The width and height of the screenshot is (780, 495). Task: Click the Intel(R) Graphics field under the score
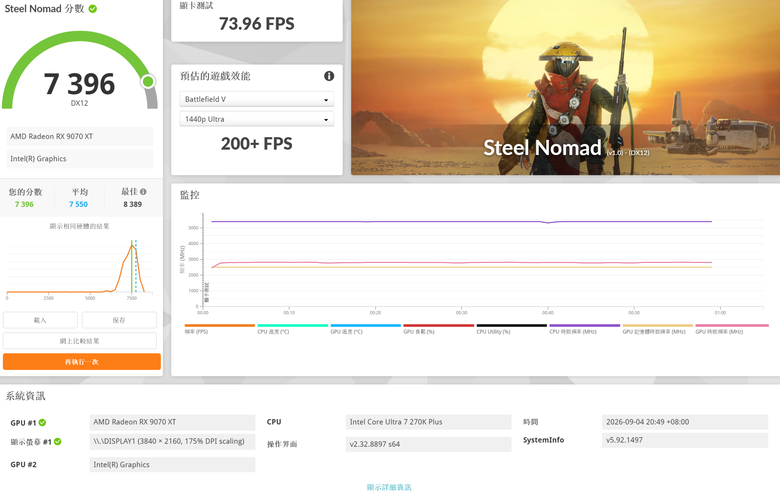click(80, 159)
